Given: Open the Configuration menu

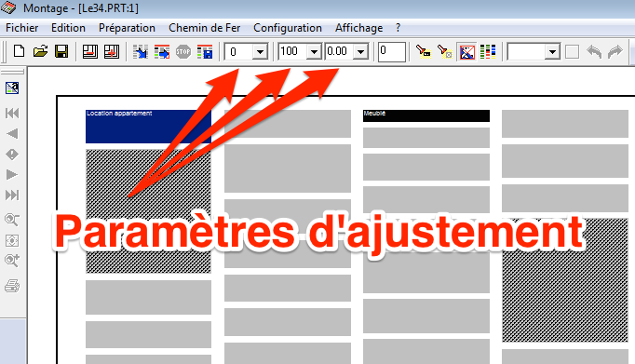Looking at the screenshot, I should coord(288,28).
